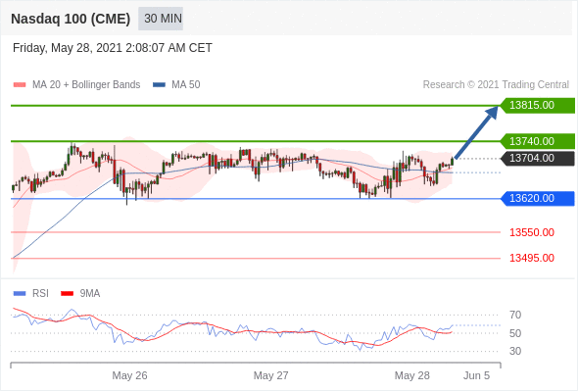Click the 13550.00 red support value
The width and height of the screenshot is (578, 392).
(532, 232)
